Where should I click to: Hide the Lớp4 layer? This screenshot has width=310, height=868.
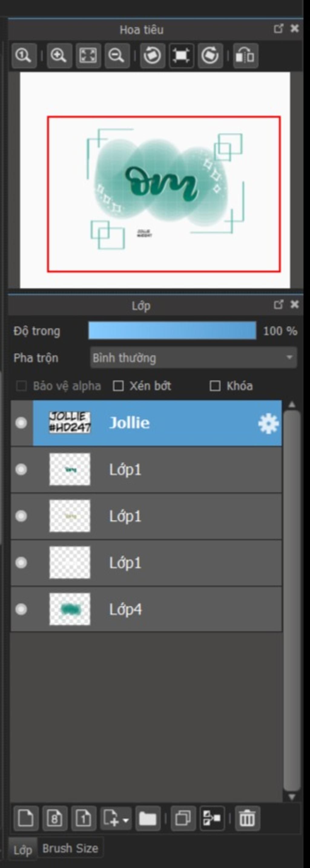pos(21,609)
